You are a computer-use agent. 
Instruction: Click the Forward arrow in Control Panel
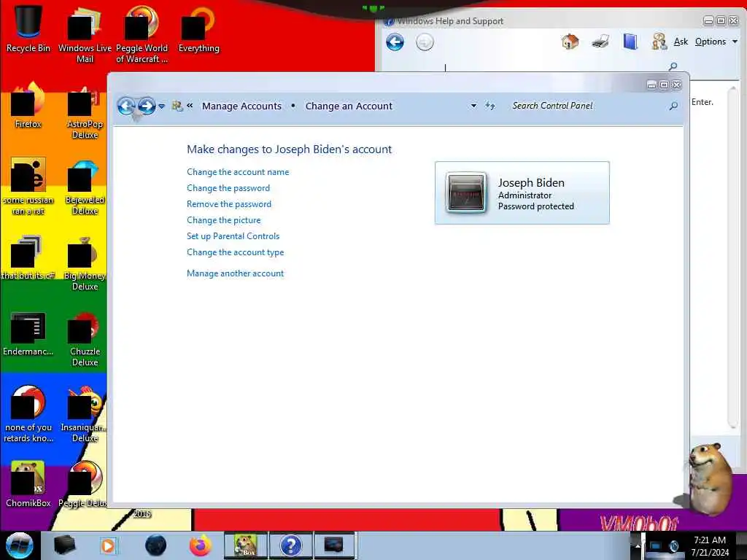point(147,106)
